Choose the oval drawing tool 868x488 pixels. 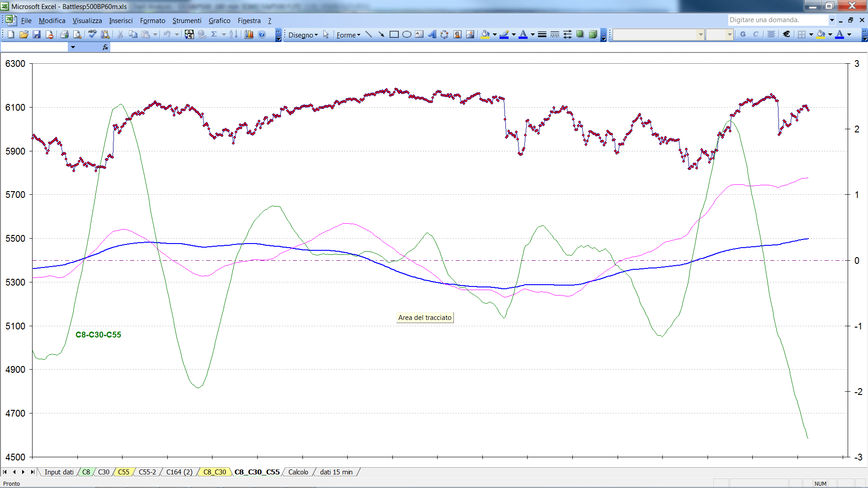(406, 34)
